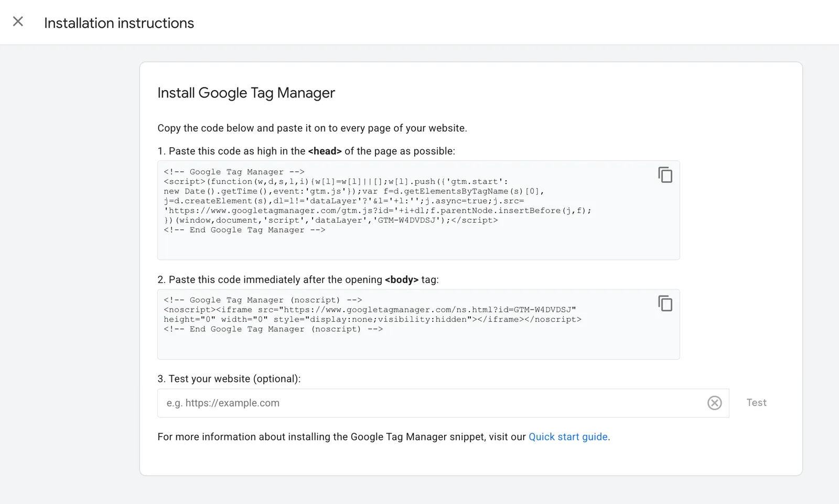Click the 'Installation instructions' title text

point(119,23)
